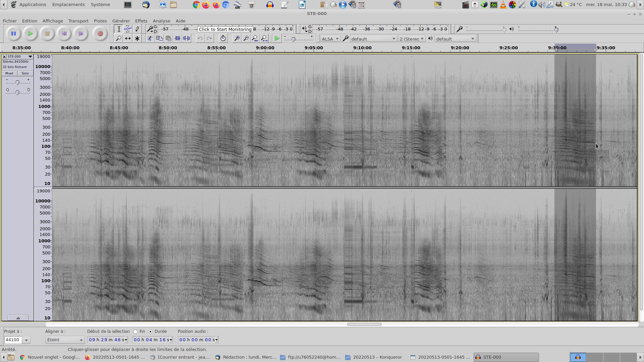
Task: Activate the Multi-tool asterisk icon
Action: pos(137,39)
